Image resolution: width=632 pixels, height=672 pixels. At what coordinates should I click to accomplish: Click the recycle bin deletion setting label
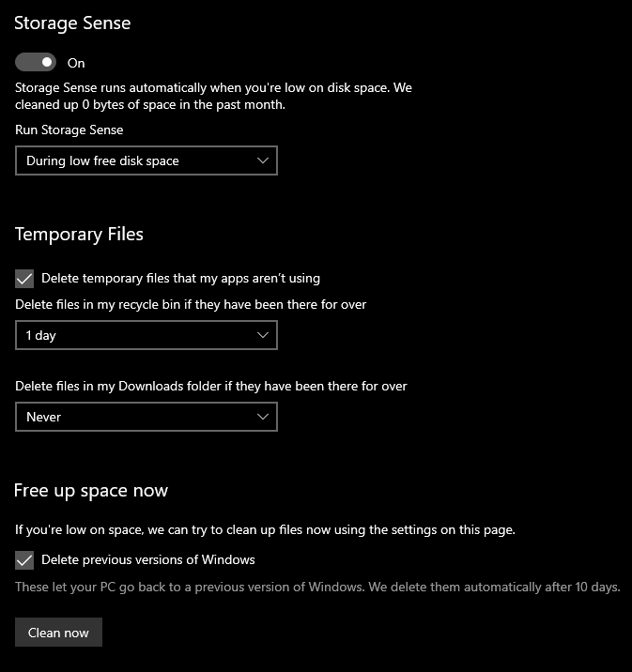coord(191,304)
